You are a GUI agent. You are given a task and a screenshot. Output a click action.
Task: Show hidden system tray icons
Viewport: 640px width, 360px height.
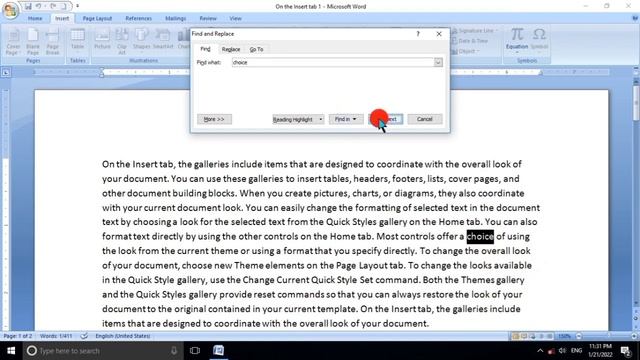(x=540, y=351)
